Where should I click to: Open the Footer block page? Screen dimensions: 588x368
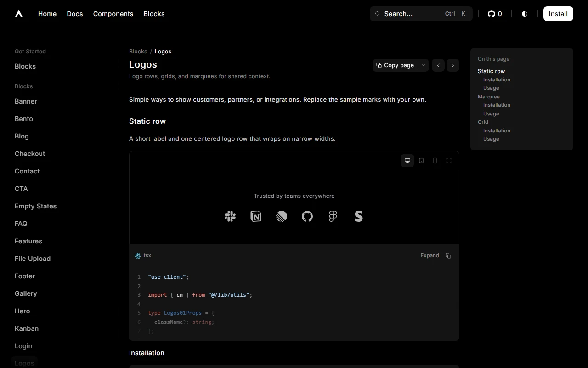(25, 276)
